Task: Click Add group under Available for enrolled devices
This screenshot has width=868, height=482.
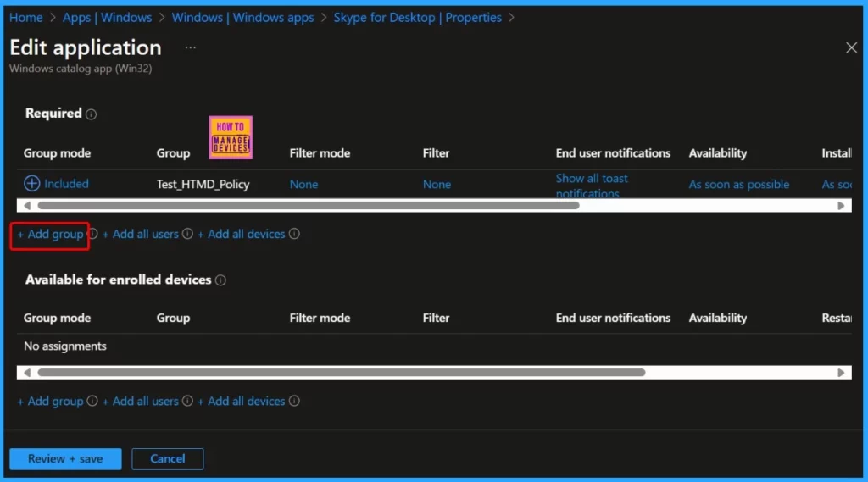Action: pyautogui.click(x=50, y=402)
